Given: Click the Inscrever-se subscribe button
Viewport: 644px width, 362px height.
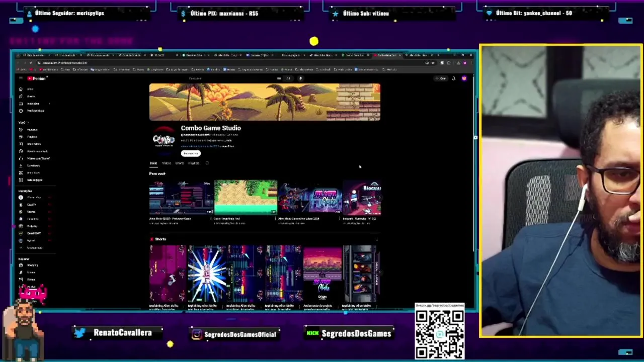Looking at the screenshot, I should click(191, 153).
